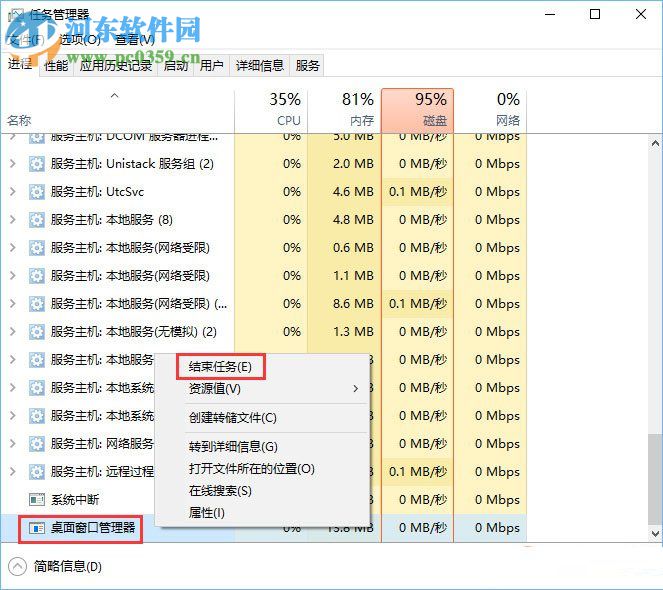The image size is (663, 590).
Task: Click the 0.6 MB memory cell
Action: [345, 247]
